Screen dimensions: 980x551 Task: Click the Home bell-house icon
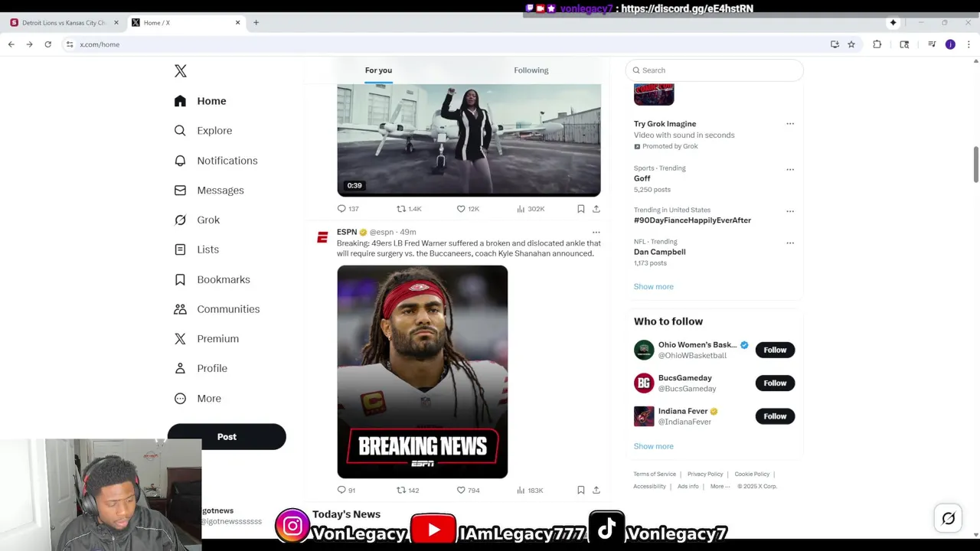[x=180, y=101]
